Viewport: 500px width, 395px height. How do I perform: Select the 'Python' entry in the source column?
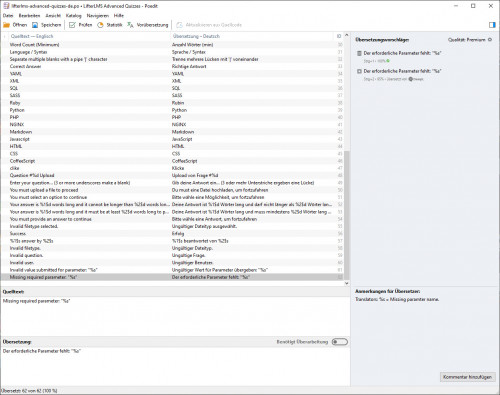point(17,110)
